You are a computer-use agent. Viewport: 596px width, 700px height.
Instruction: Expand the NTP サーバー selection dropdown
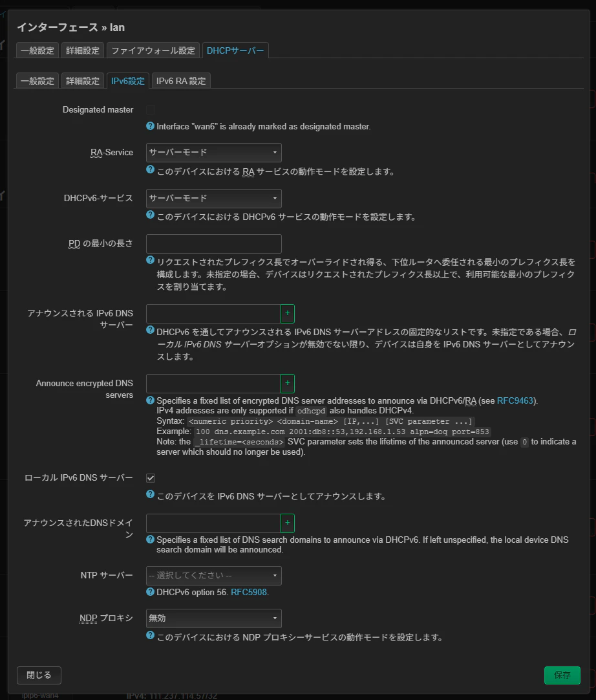click(x=214, y=575)
